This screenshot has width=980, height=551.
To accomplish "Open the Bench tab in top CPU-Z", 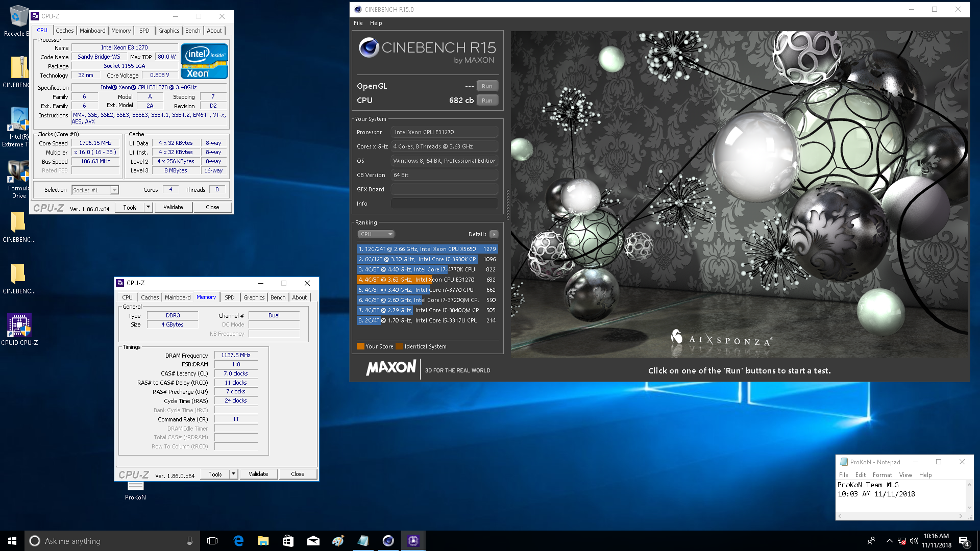I will pos(193,31).
